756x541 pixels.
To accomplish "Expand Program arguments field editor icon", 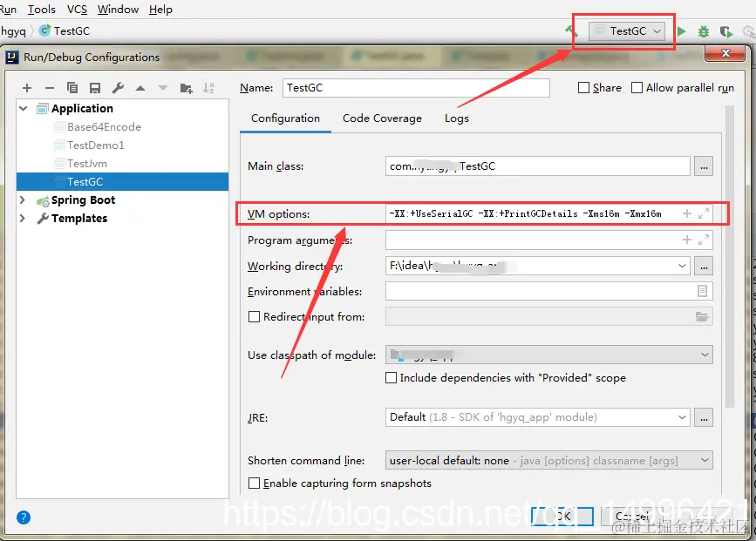I will [704, 240].
